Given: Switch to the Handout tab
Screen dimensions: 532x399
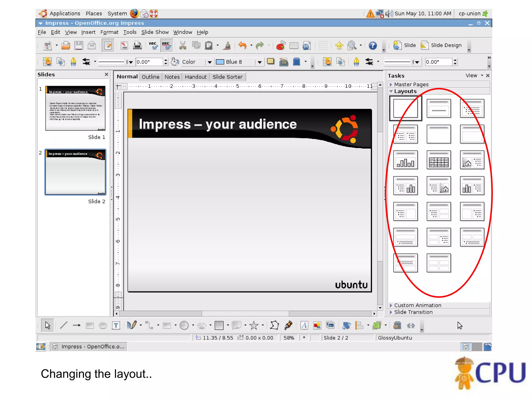Looking at the screenshot, I should tap(196, 77).
